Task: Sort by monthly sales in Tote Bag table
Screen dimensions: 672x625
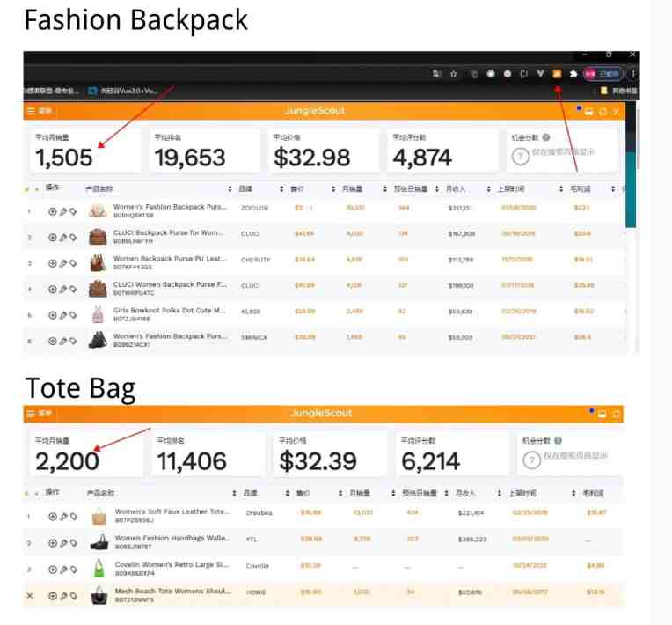Action: pyautogui.click(x=393, y=493)
